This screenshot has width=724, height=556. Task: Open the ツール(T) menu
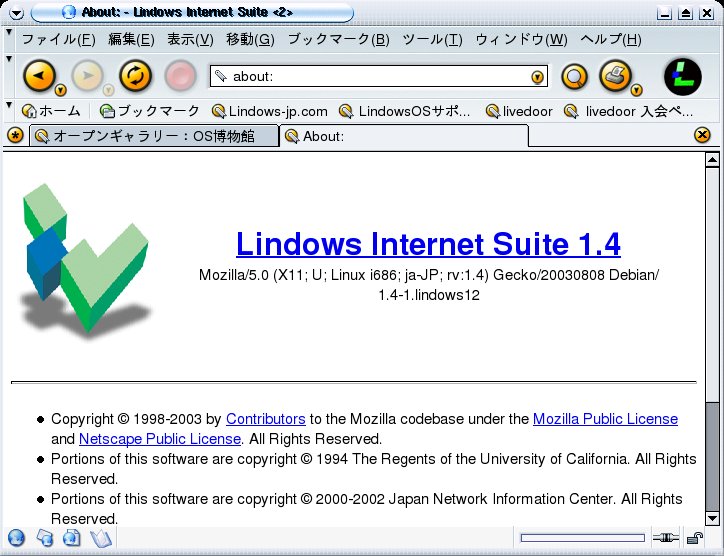click(x=432, y=40)
